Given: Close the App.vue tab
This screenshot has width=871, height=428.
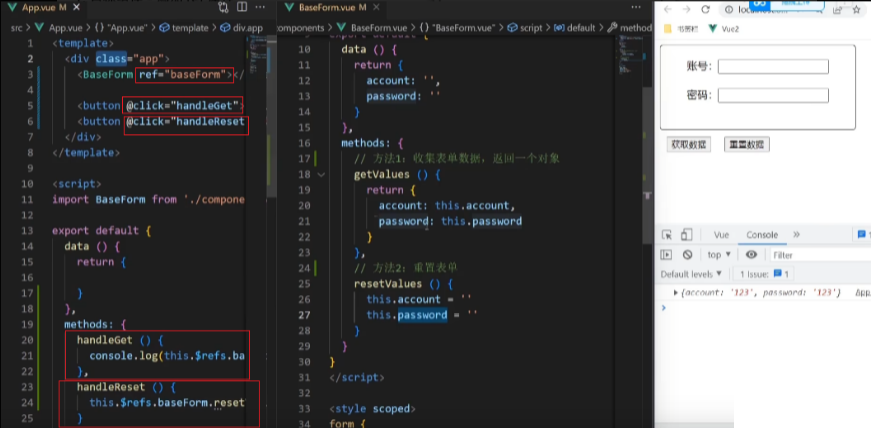Looking at the screenshot, I should 76,8.
